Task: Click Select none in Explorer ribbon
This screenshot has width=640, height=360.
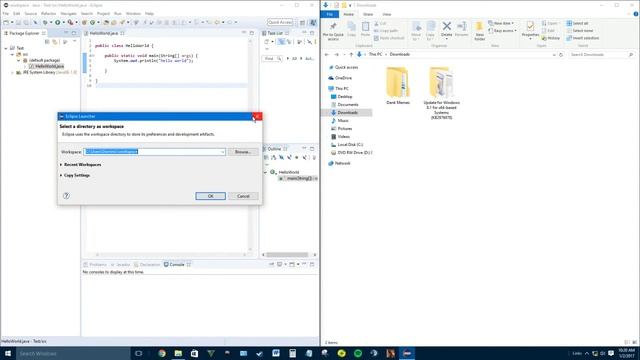Action: [580, 31]
